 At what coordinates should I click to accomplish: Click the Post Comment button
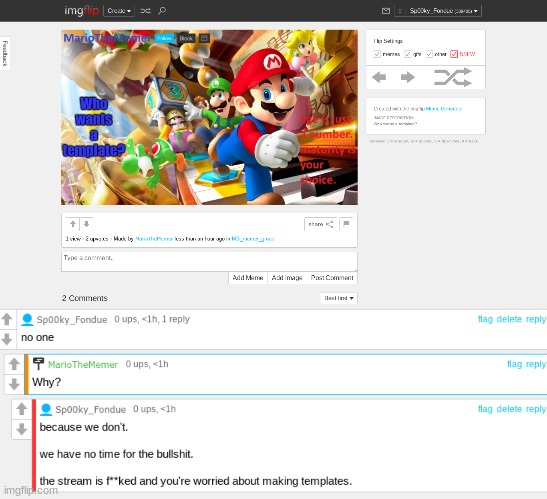coord(332,278)
